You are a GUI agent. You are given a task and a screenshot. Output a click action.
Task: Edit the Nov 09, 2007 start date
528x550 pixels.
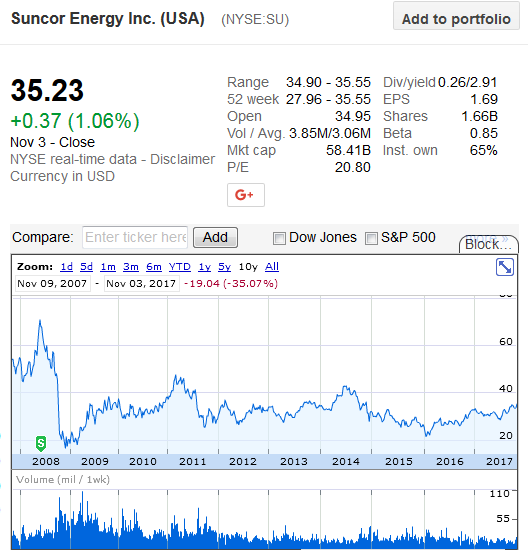pos(52,283)
